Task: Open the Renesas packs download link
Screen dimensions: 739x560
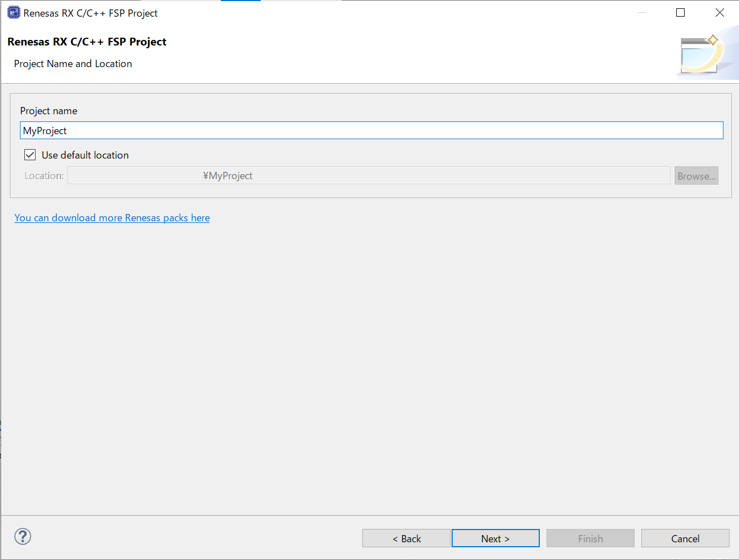Action: coord(112,218)
